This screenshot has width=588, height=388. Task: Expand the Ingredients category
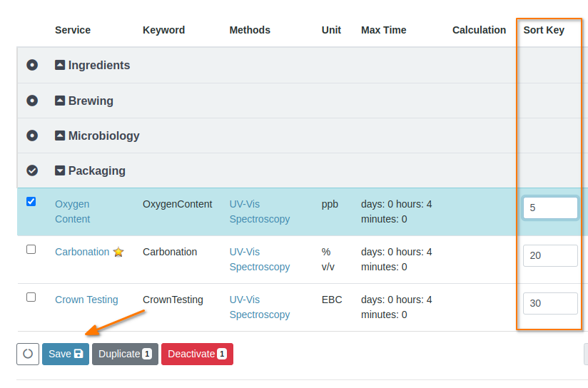point(60,65)
